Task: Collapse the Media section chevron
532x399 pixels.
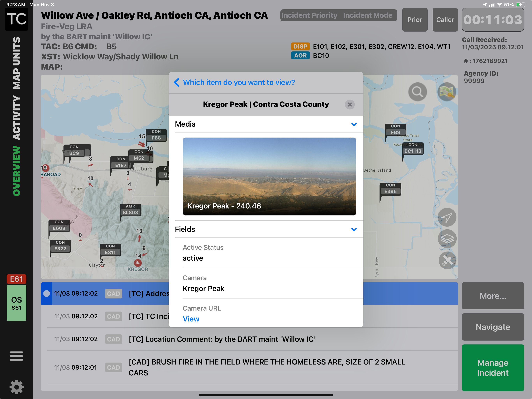Action: tap(354, 124)
